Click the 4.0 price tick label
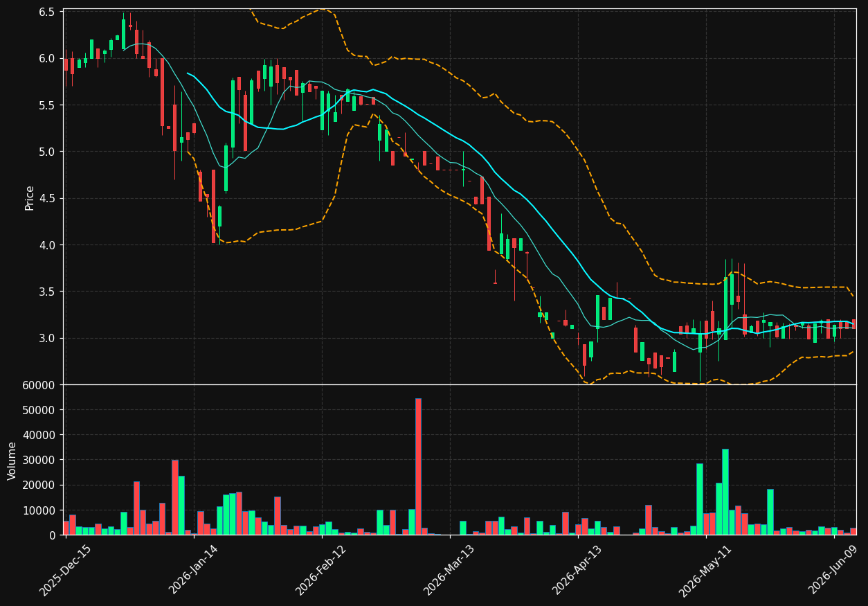This screenshot has width=868, height=606. [48, 245]
